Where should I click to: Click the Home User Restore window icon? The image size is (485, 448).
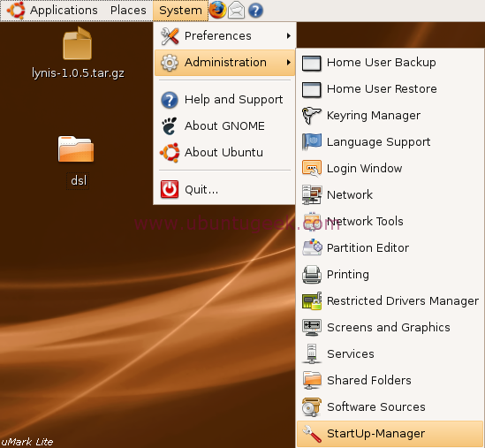pos(312,90)
